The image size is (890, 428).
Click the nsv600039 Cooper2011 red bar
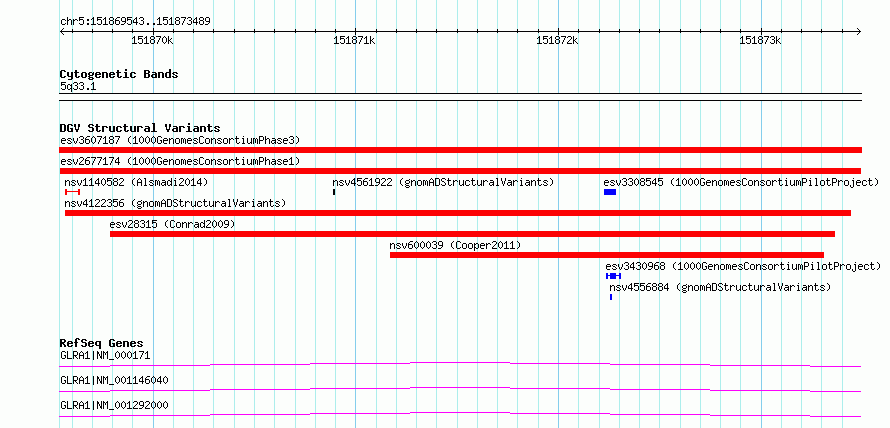pyautogui.click(x=607, y=255)
